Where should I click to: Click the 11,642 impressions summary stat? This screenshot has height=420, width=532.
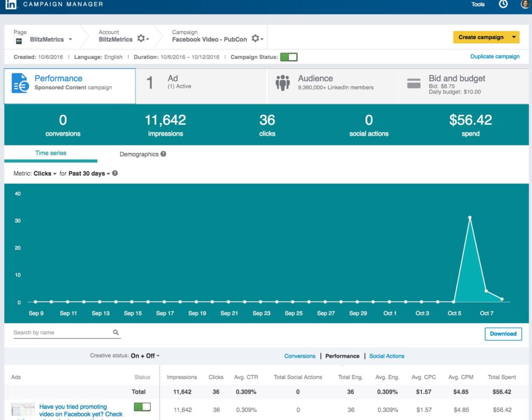tap(165, 125)
